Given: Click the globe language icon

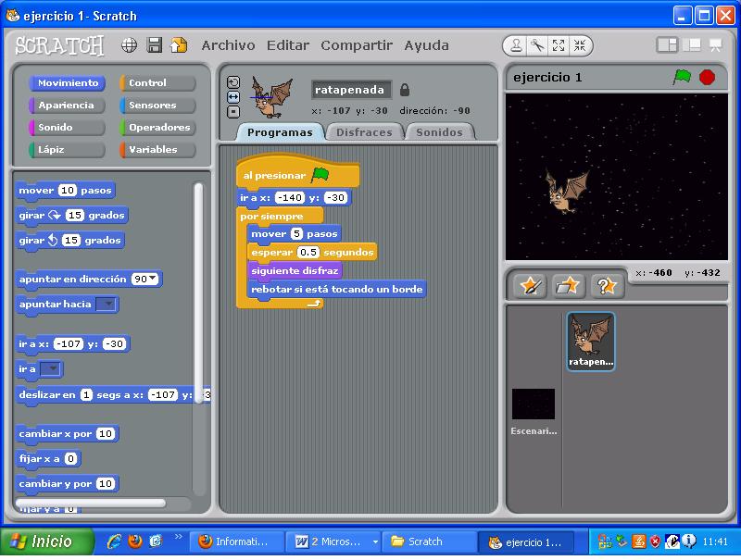Looking at the screenshot, I should pos(129,45).
